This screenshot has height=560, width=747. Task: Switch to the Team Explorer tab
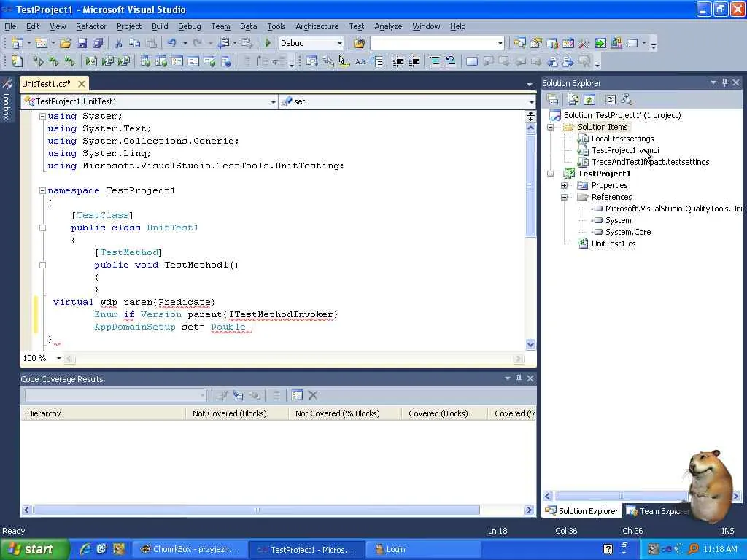click(x=659, y=511)
